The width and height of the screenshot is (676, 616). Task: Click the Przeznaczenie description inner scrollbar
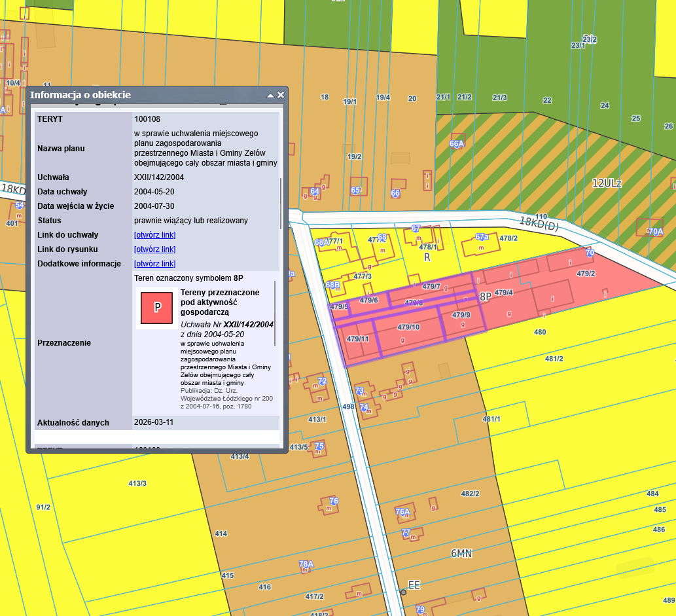276,314
